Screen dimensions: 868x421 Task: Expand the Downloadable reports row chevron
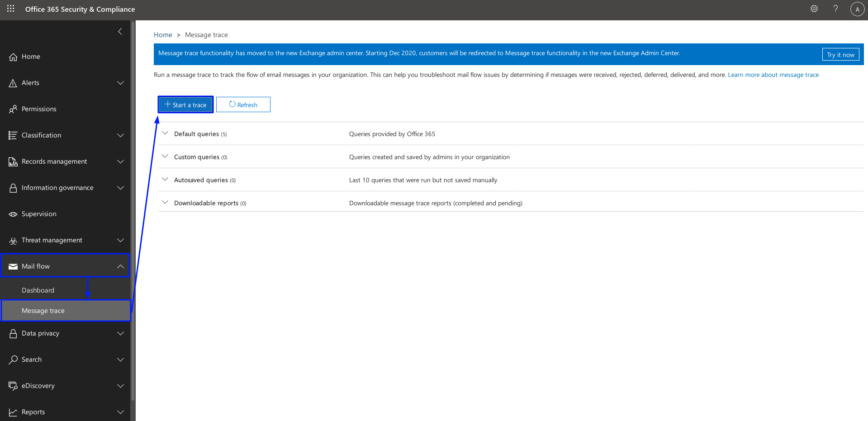(x=165, y=202)
